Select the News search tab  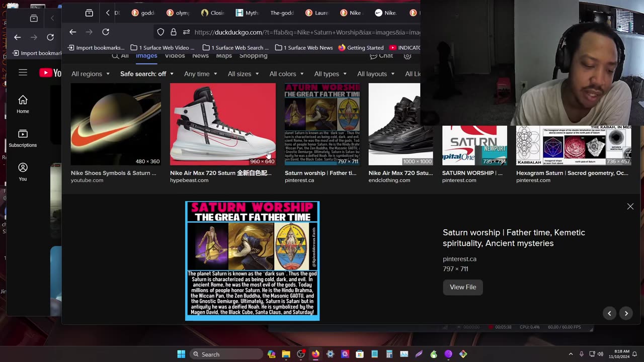pyautogui.click(x=200, y=56)
